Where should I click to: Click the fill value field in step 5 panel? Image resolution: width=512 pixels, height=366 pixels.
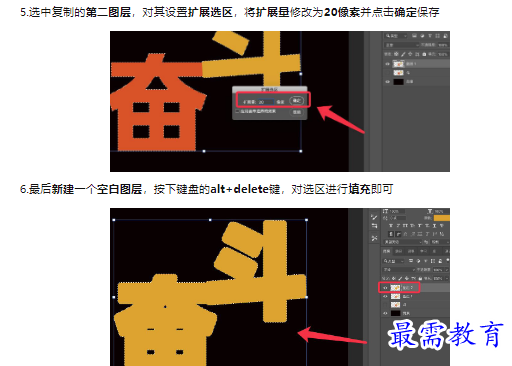443,54
